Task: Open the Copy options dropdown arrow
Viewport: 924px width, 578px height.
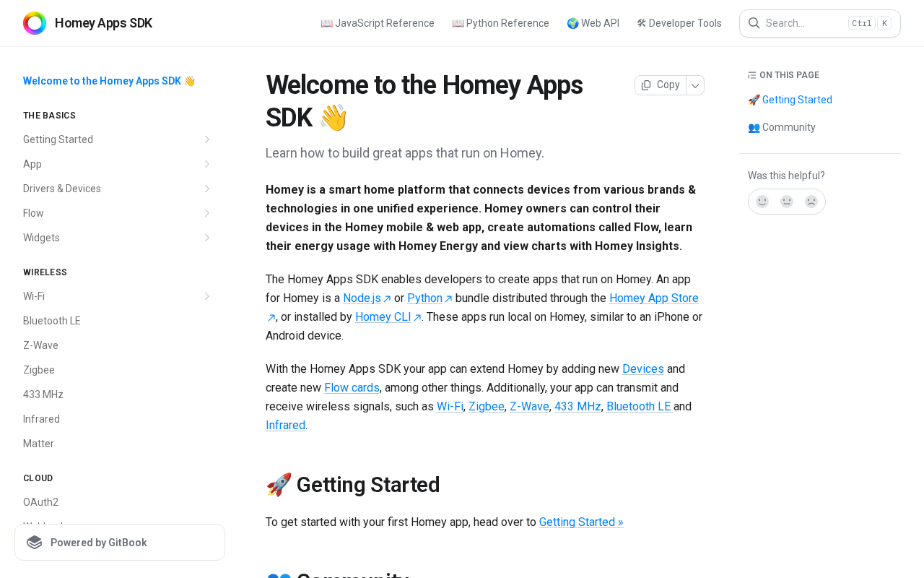Action: pos(695,85)
